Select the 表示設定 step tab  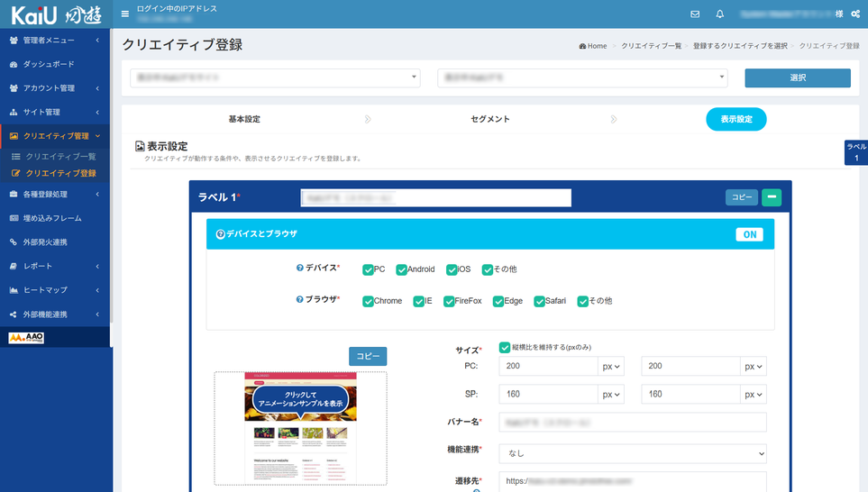pyautogui.click(x=736, y=119)
